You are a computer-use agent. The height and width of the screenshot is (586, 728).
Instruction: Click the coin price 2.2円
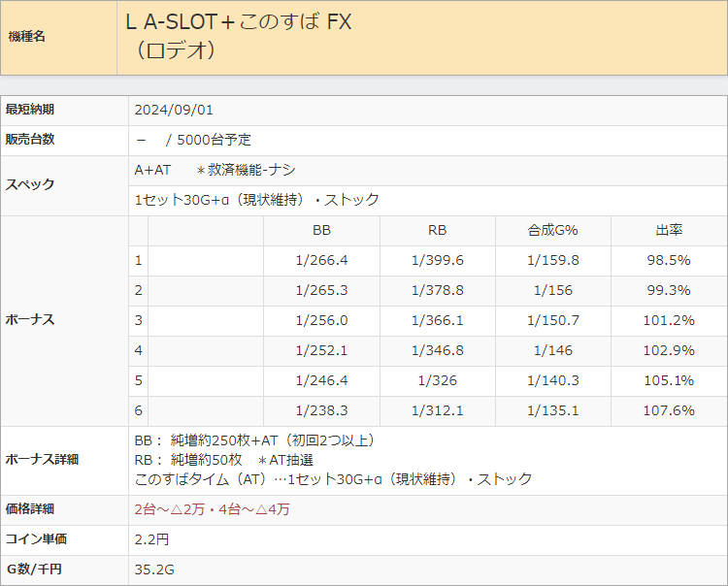pyautogui.click(x=151, y=539)
